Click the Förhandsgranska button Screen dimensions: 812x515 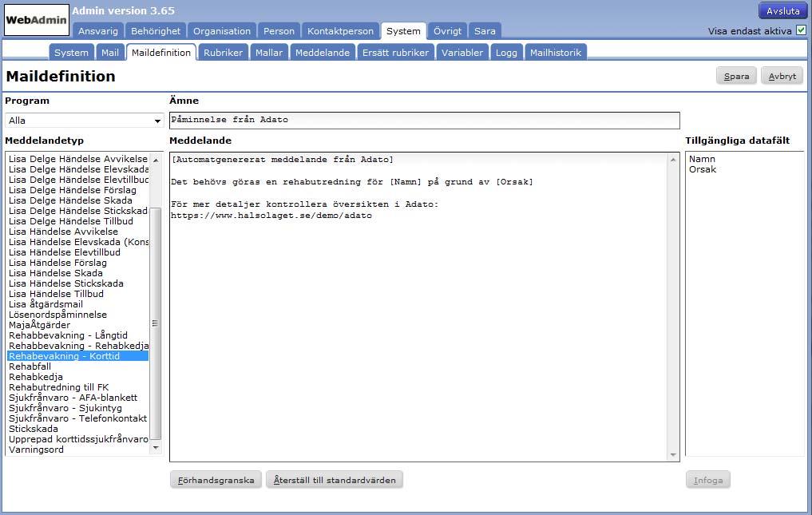click(x=216, y=481)
